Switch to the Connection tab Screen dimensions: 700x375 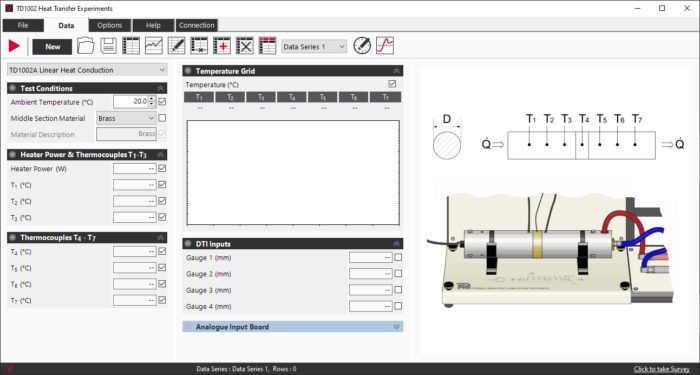pos(196,25)
